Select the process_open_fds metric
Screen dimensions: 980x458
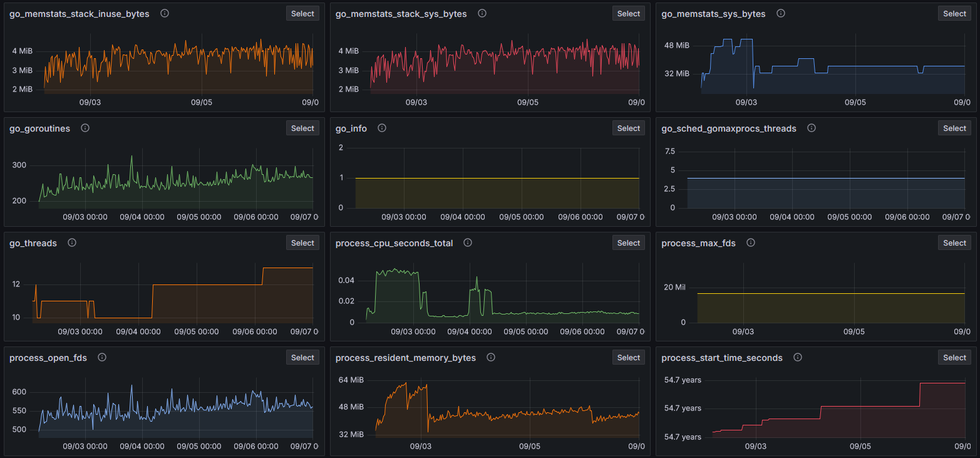(302, 357)
